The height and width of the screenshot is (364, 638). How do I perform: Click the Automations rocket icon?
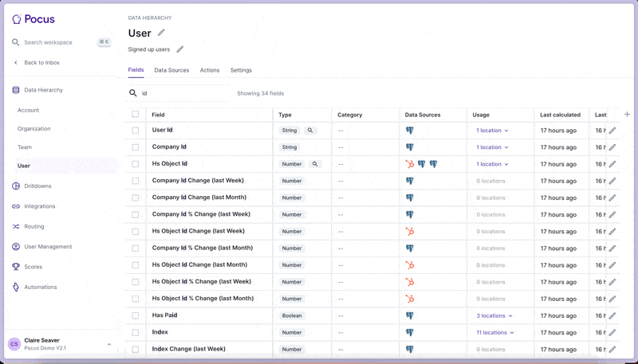pyautogui.click(x=16, y=287)
